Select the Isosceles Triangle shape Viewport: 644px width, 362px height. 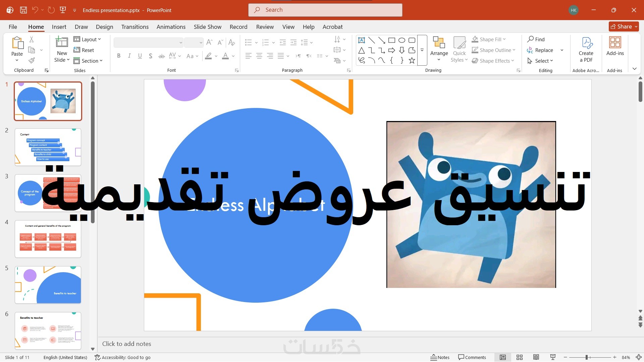(362, 50)
